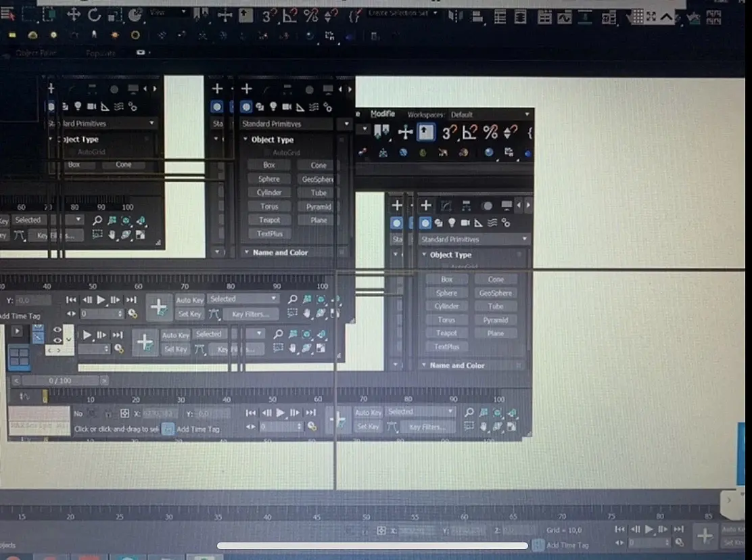Activate the Select and Rotate tool

[x=94, y=15]
